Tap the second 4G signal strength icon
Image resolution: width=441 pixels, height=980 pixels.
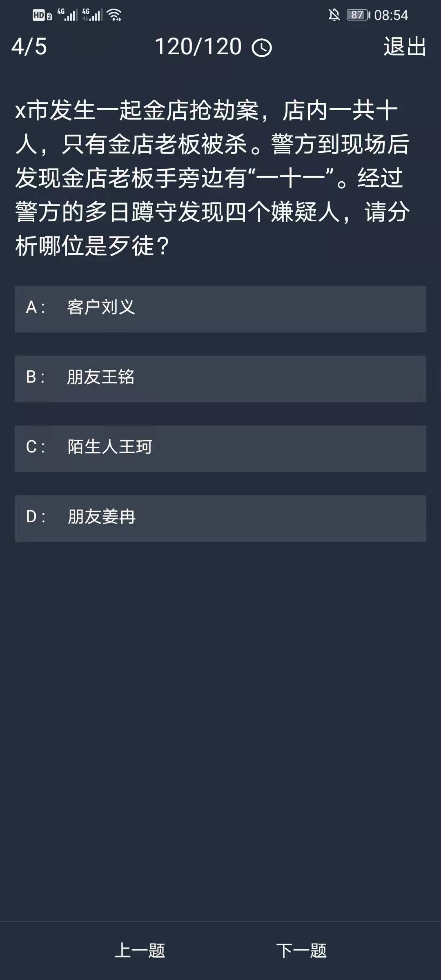pos(92,15)
